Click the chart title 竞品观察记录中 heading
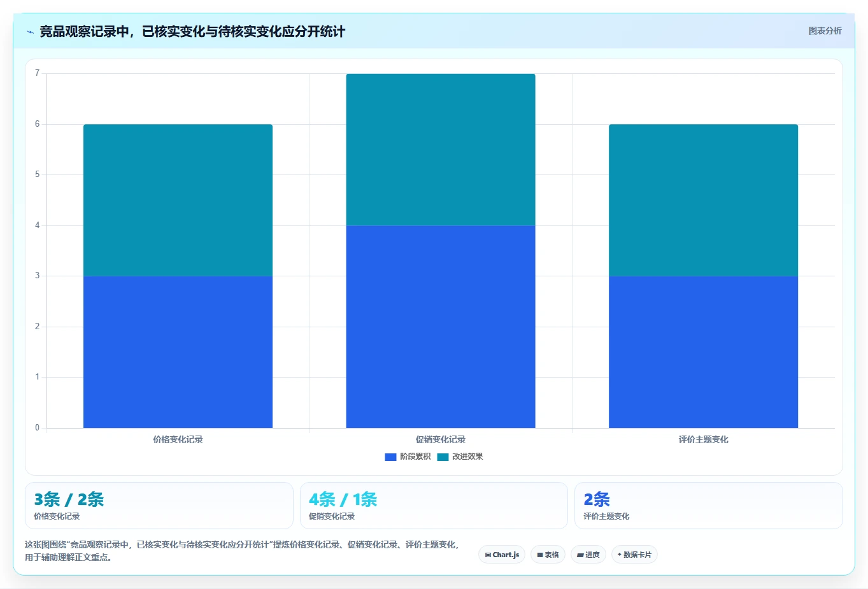This screenshot has width=868, height=589. click(x=192, y=31)
